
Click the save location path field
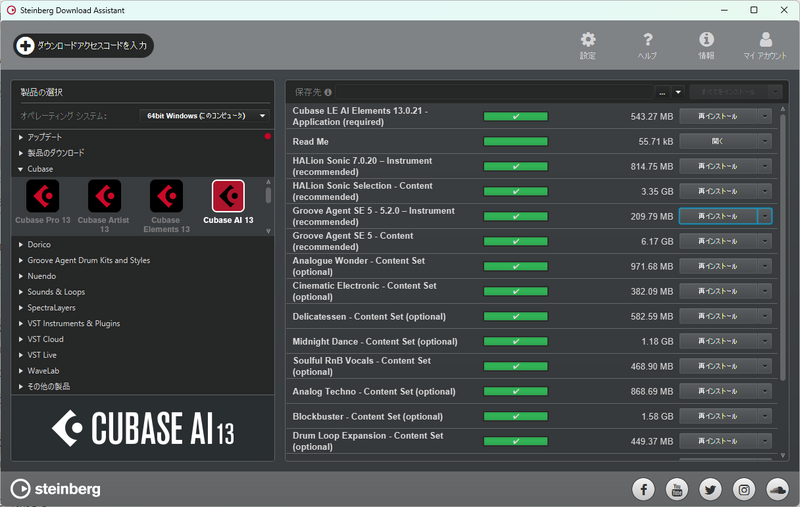(x=495, y=92)
